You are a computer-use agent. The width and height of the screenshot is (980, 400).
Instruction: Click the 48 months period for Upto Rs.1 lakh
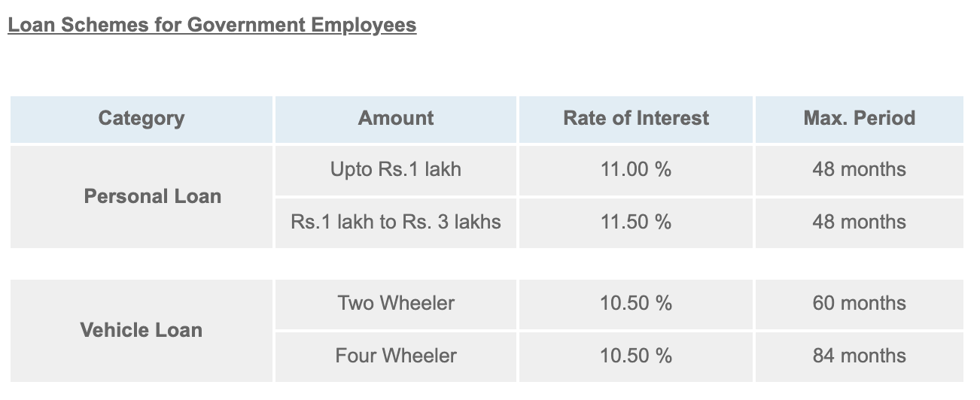(860, 169)
